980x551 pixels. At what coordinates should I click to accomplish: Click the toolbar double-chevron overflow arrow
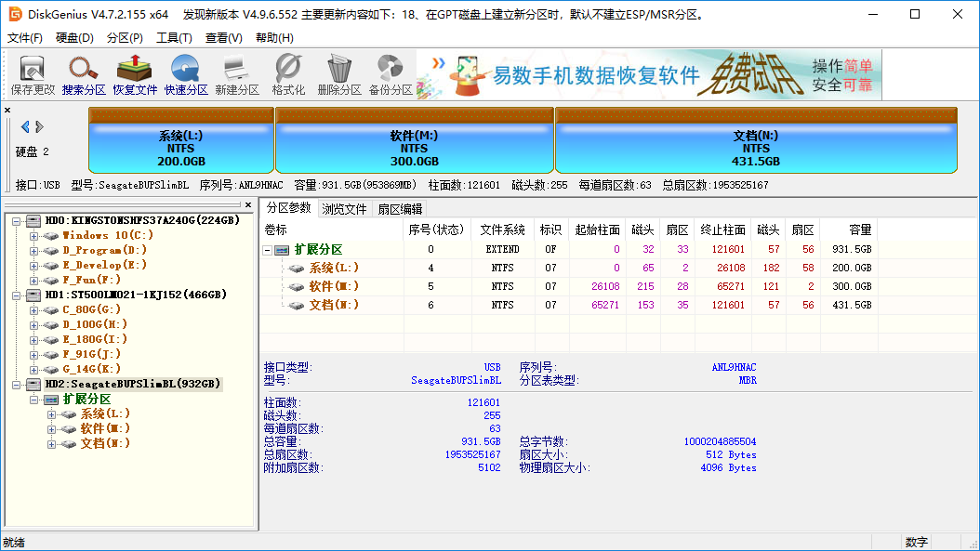tap(439, 63)
